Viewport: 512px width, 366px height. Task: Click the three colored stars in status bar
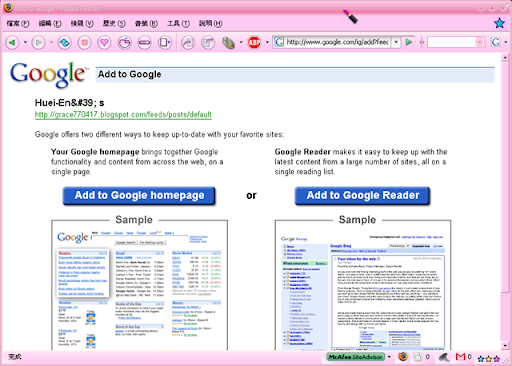[x=489, y=359]
